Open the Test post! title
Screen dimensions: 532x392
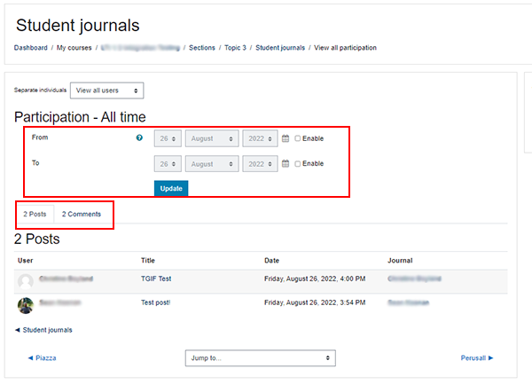(156, 302)
